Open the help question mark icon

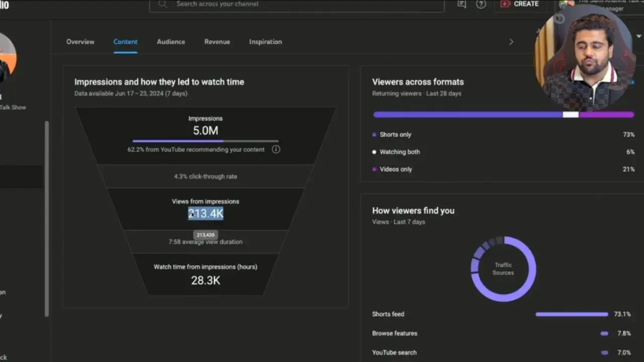pos(481,4)
